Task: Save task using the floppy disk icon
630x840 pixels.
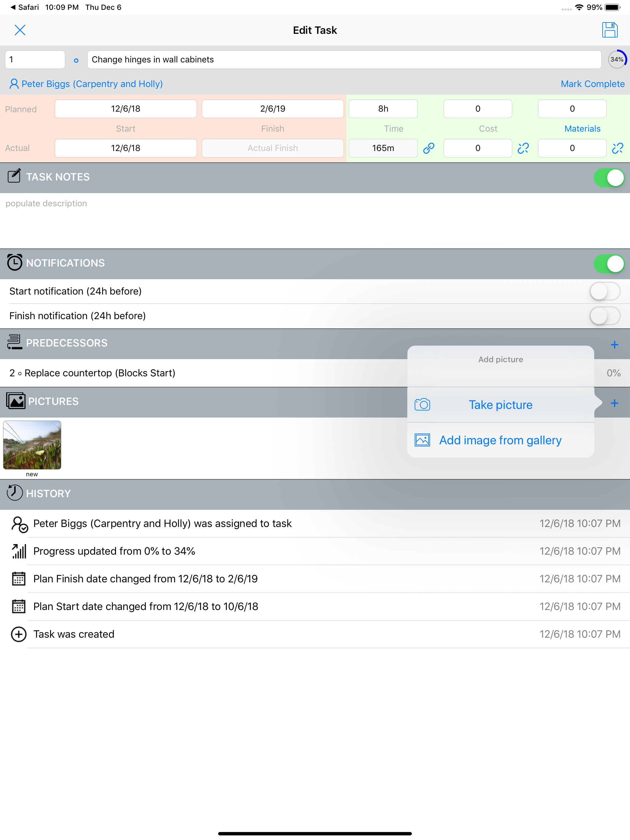Action: [x=610, y=30]
